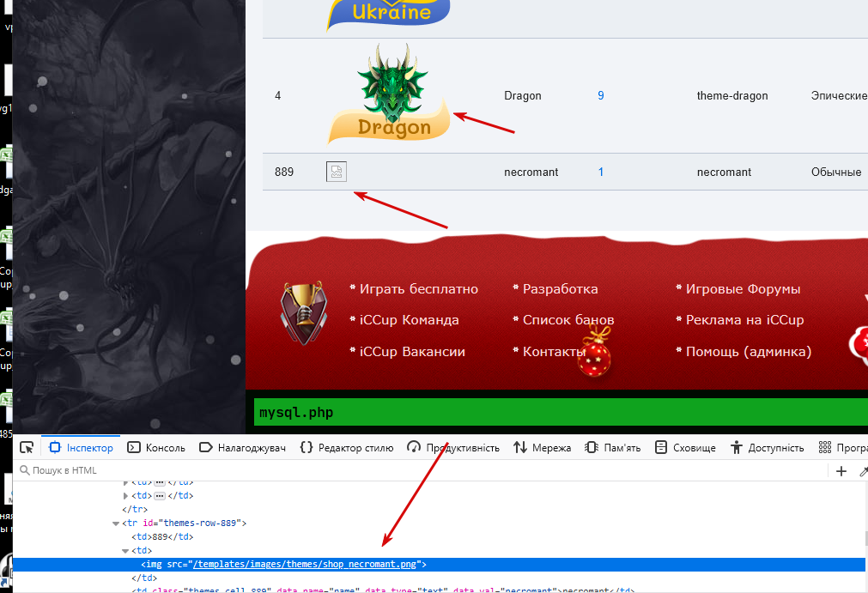Open the Сховище storage tab
Image resolution: width=868 pixels, height=593 pixels.
point(685,447)
